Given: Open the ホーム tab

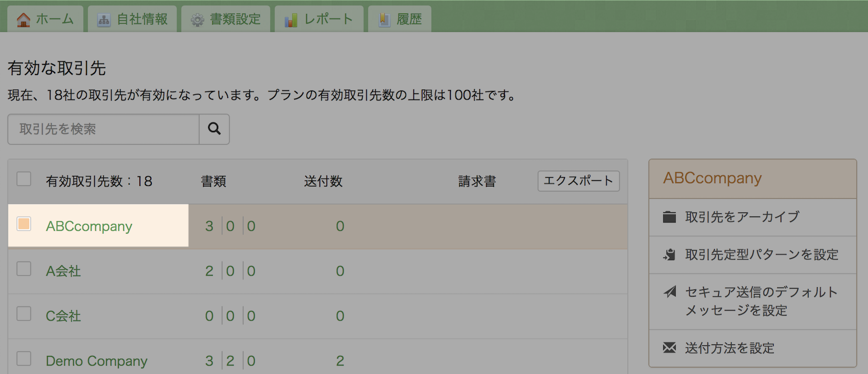Looking at the screenshot, I should [x=45, y=19].
